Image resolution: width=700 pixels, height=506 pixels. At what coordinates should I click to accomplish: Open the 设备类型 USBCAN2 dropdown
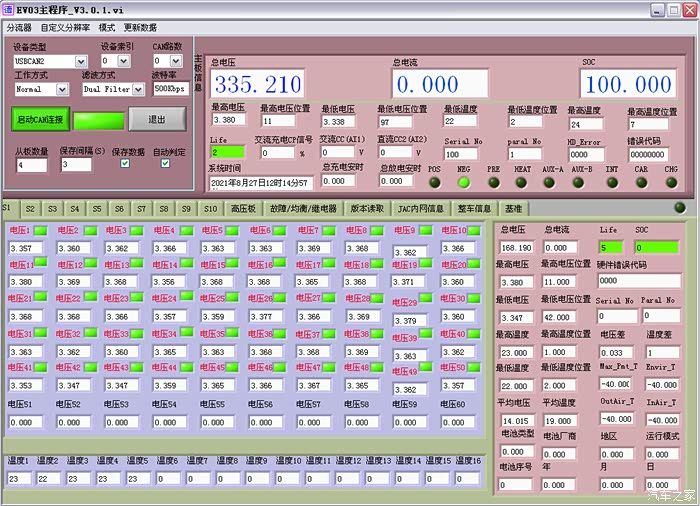point(50,61)
